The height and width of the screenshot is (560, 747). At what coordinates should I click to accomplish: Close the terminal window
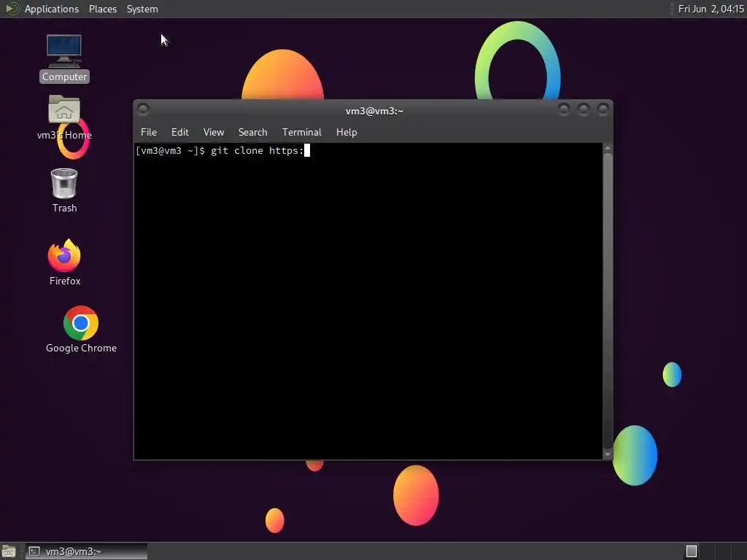tap(603, 109)
